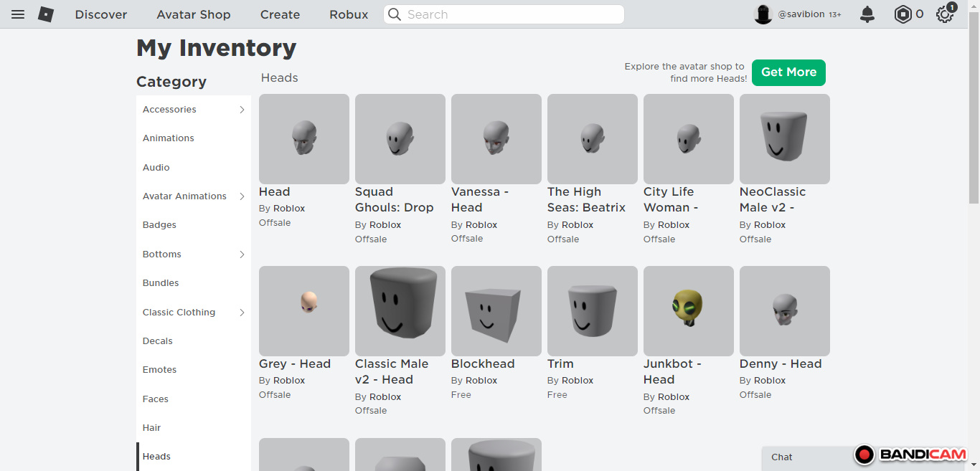Open the Junkbot - Head item thumbnail
Viewport: 980px width, 471px height.
click(x=688, y=310)
